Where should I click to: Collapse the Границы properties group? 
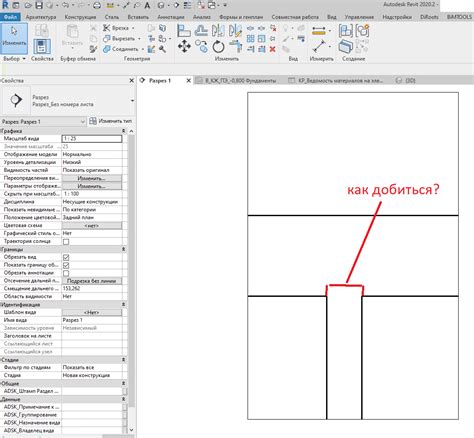(x=123, y=249)
